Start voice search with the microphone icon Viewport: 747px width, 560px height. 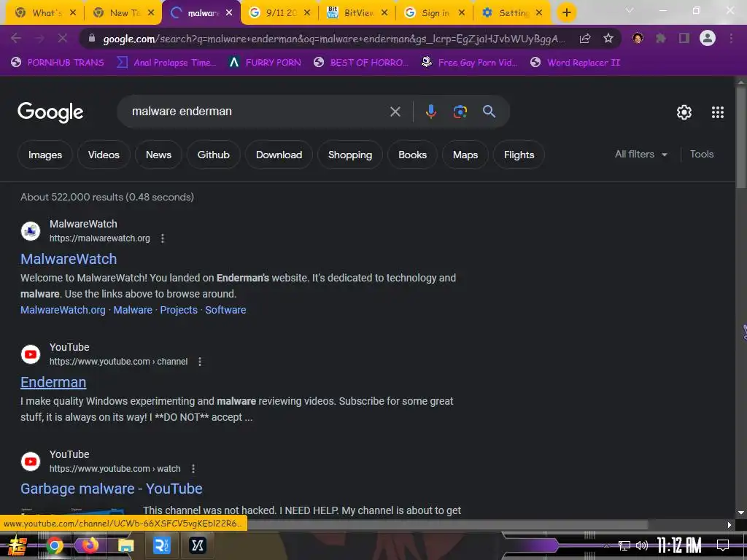(430, 112)
